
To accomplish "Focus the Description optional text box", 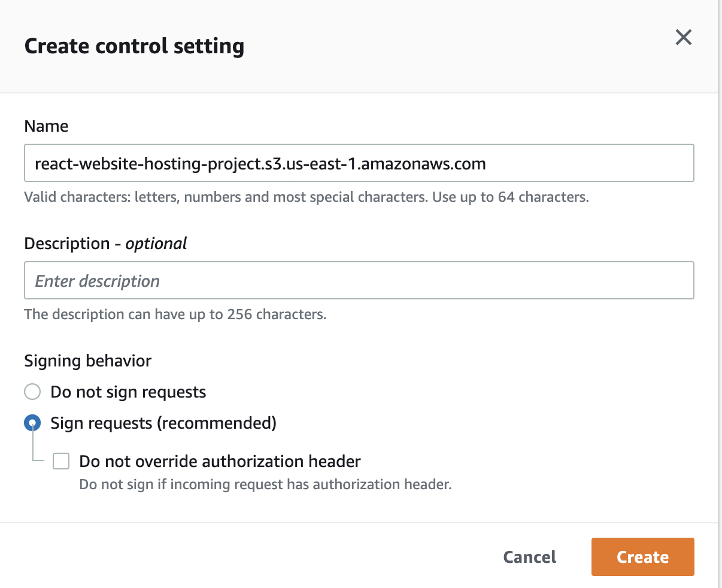I will (x=358, y=280).
